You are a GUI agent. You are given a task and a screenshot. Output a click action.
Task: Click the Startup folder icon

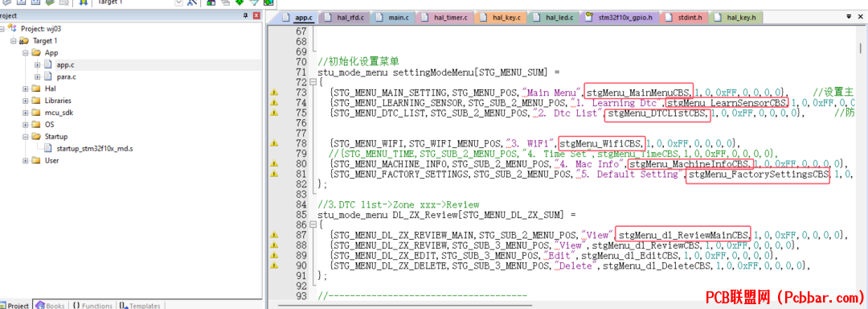pyautogui.click(x=36, y=136)
